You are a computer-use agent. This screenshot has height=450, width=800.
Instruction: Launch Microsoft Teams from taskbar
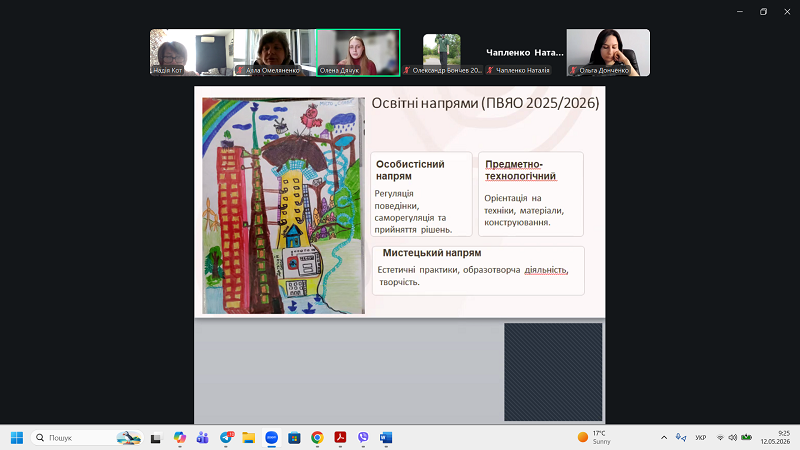[x=203, y=438]
